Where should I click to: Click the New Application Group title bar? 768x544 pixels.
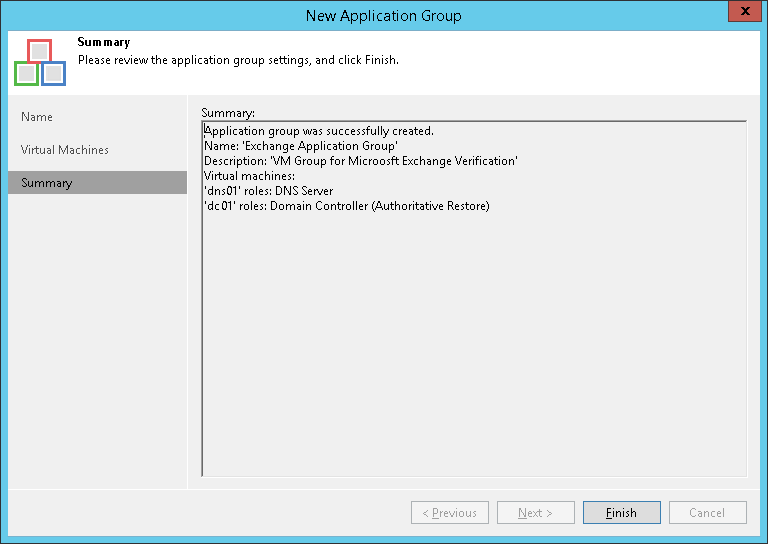383,15
